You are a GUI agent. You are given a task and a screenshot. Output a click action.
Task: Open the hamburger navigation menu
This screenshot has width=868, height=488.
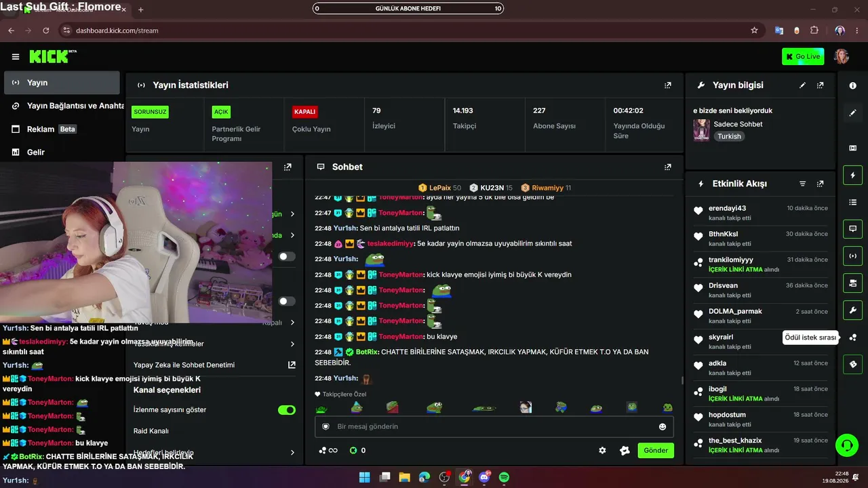coord(16,57)
